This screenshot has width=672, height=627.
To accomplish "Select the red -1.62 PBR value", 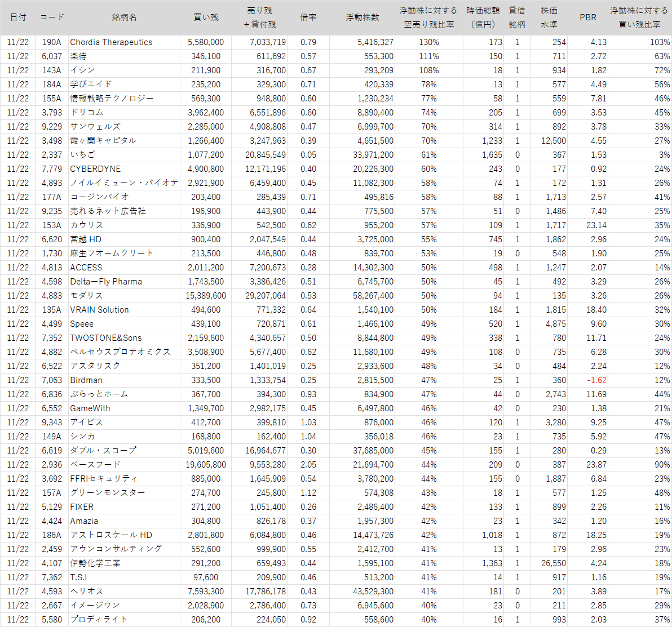I will (596, 380).
